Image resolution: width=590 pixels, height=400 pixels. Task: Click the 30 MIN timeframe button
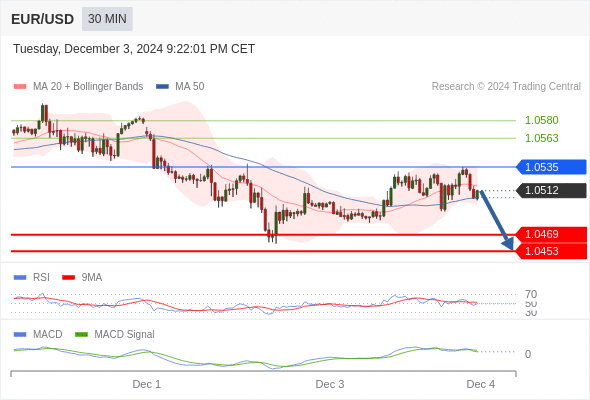(107, 19)
